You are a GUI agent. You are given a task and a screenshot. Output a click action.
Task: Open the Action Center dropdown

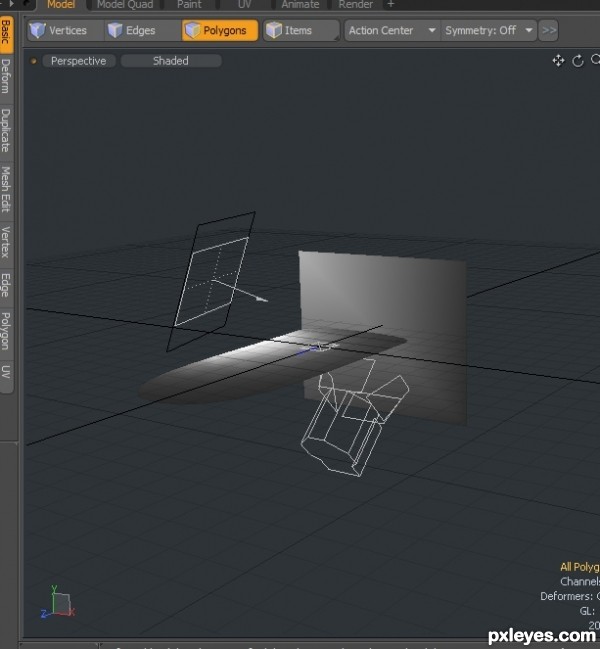pos(392,30)
